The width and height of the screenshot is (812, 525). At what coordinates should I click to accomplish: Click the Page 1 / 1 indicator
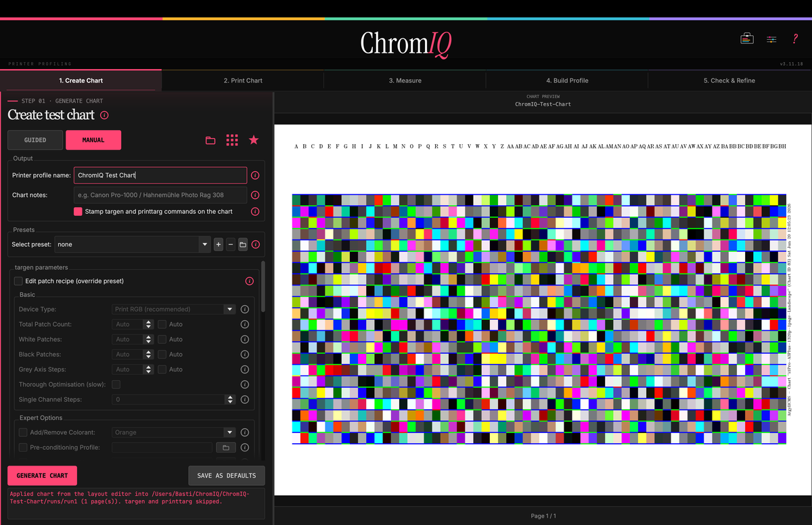pos(543,516)
